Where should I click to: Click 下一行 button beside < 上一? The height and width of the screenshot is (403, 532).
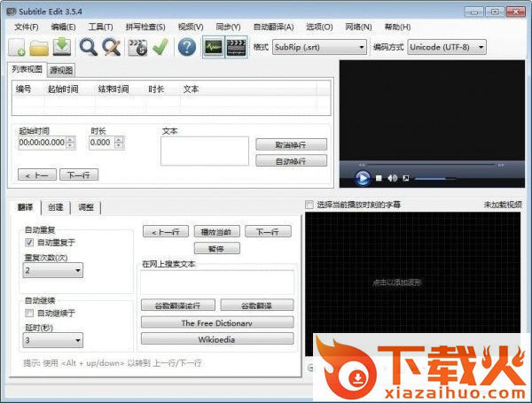tap(79, 174)
